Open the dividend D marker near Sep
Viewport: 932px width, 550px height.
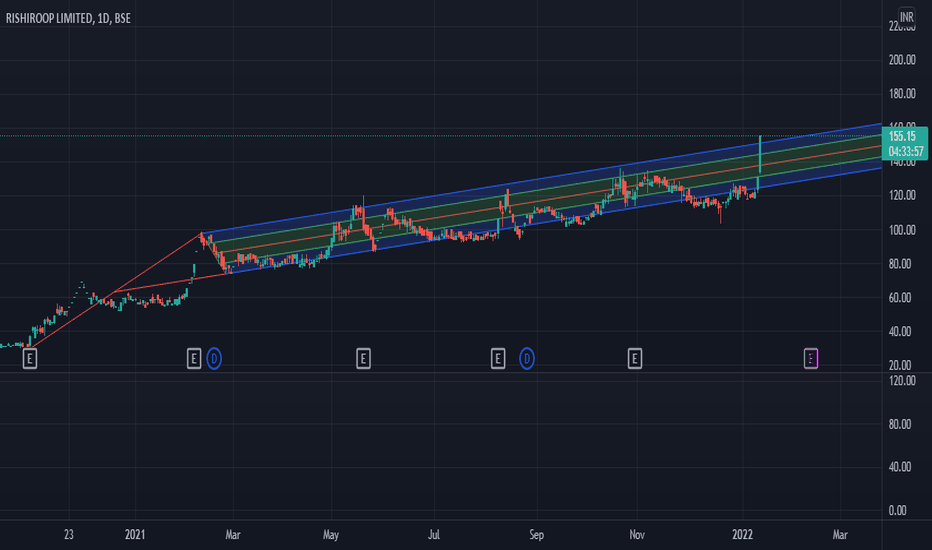[x=527, y=359]
